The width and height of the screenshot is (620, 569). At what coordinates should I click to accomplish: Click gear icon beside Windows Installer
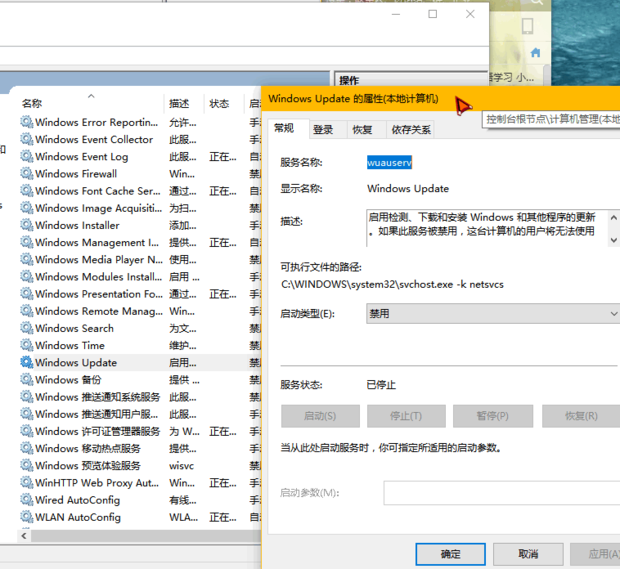tap(26, 225)
